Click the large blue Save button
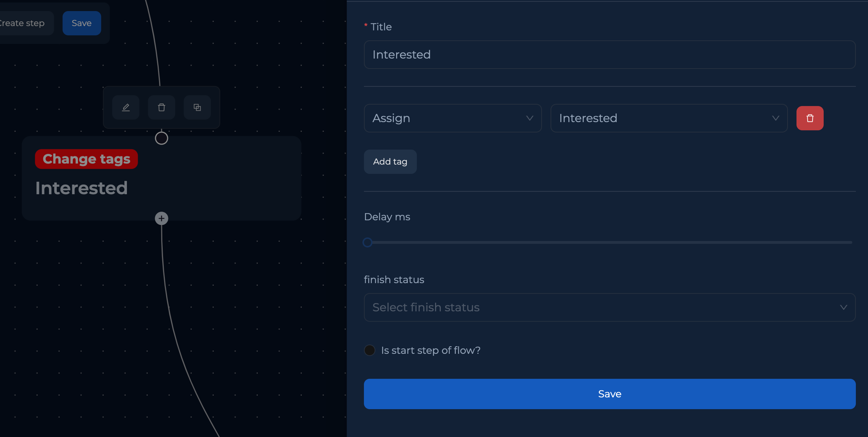This screenshot has height=437, width=868. 609,394
